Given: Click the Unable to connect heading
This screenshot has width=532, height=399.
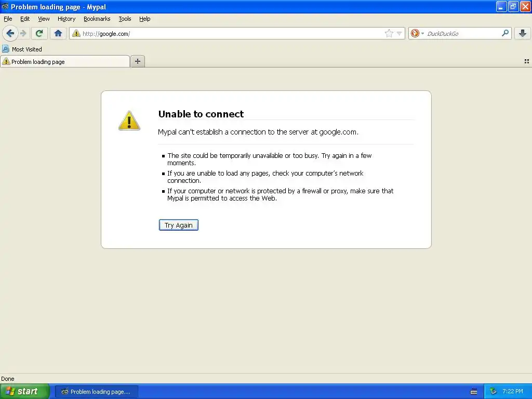Looking at the screenshot, I should point(201,114).
